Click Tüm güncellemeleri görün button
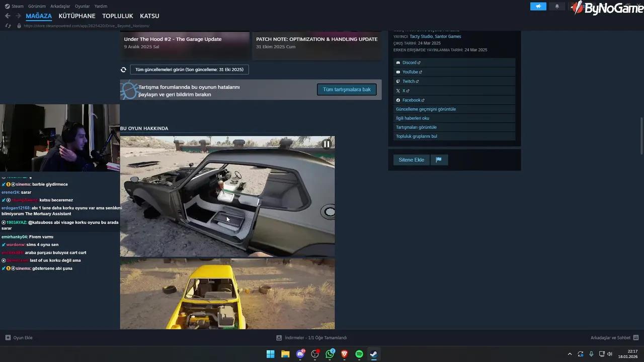This screenshot has width=644, height=362. coord(189,69)
